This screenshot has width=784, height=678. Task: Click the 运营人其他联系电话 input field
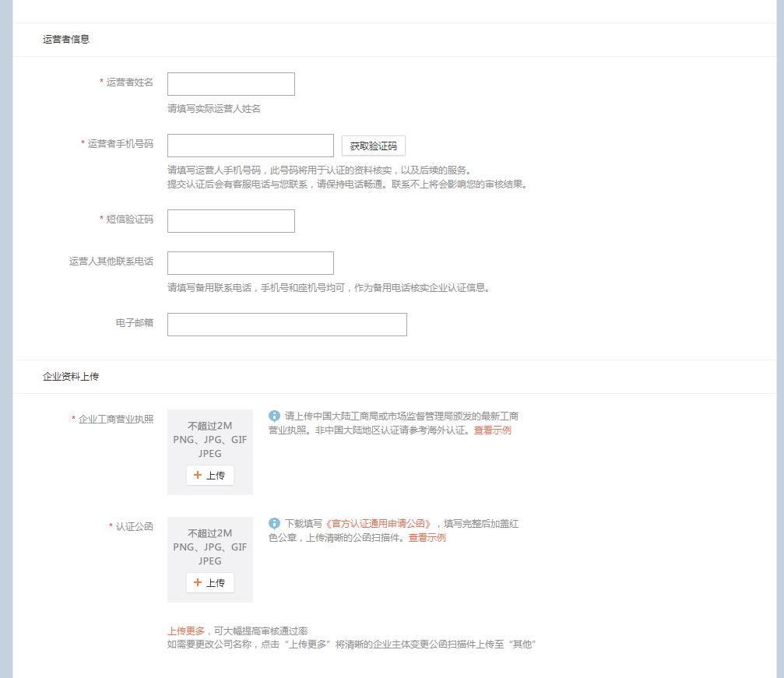tap(249, 262)
